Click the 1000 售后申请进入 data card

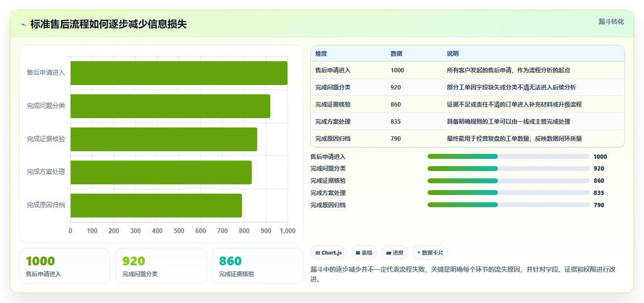tap(64, 266)
